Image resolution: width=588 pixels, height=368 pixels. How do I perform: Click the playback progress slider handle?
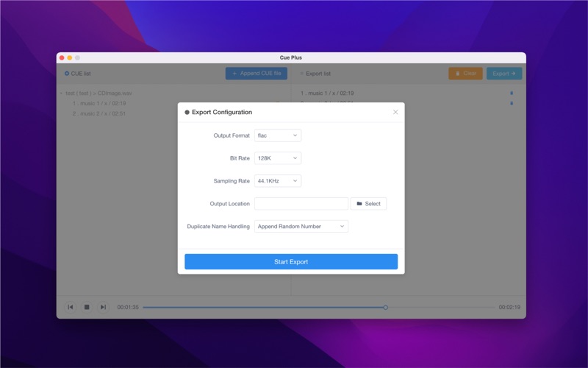coord(385,307)
